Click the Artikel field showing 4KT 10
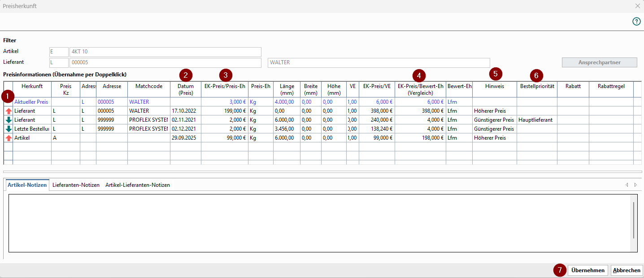The width and height of the screenshot is (644, 278). [x=165, y=52]
